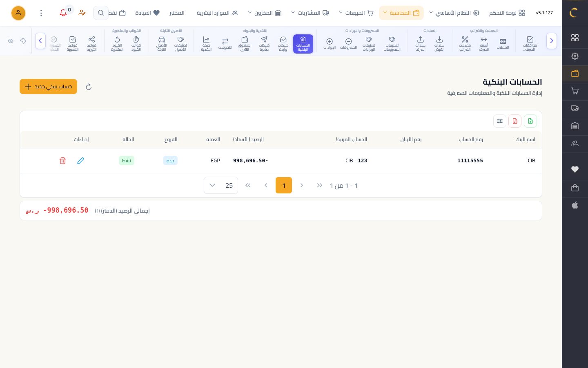This screenshot has height=368, width=588.
Task: Toggle the crossed-eye visibility icon in ribbon
Action: [x=11, y=41]
